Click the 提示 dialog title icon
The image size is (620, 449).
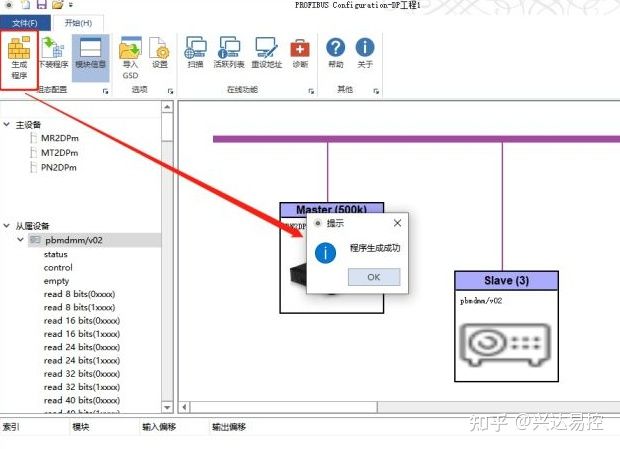(318, 223)
